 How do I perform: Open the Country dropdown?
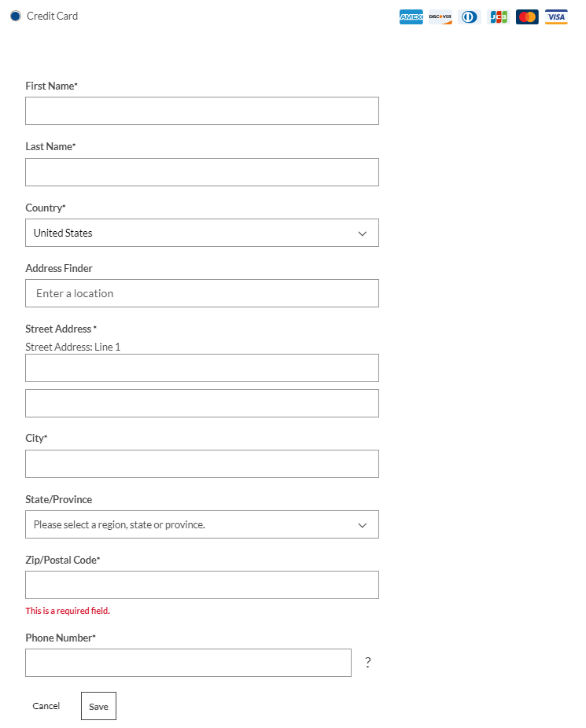[x=202, y=233]
